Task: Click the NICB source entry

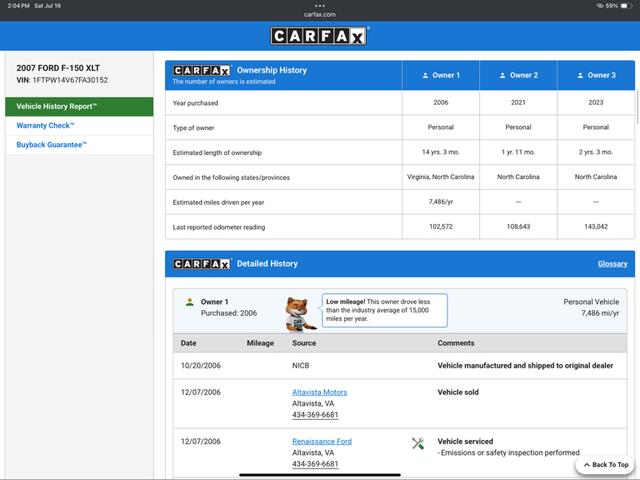Action: coord(301,366)
